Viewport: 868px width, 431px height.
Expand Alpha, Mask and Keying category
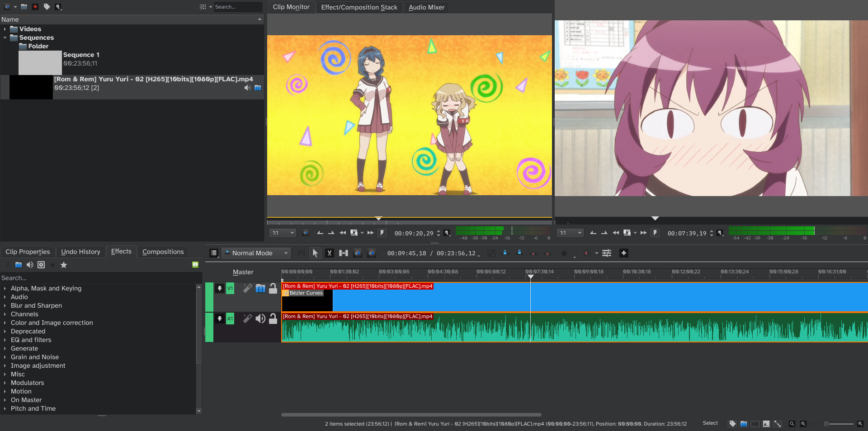(x=5, y=288)
